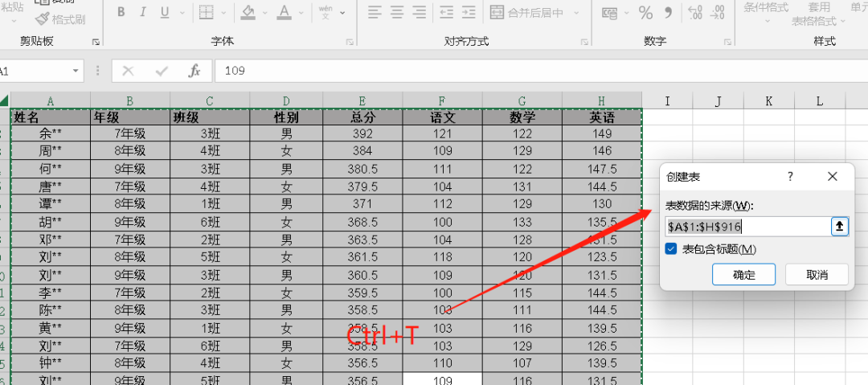The width and height of the screenshot is (868, 385).
Task: Expand fill color dropdown arrow
Action: (x=264, y=13)
